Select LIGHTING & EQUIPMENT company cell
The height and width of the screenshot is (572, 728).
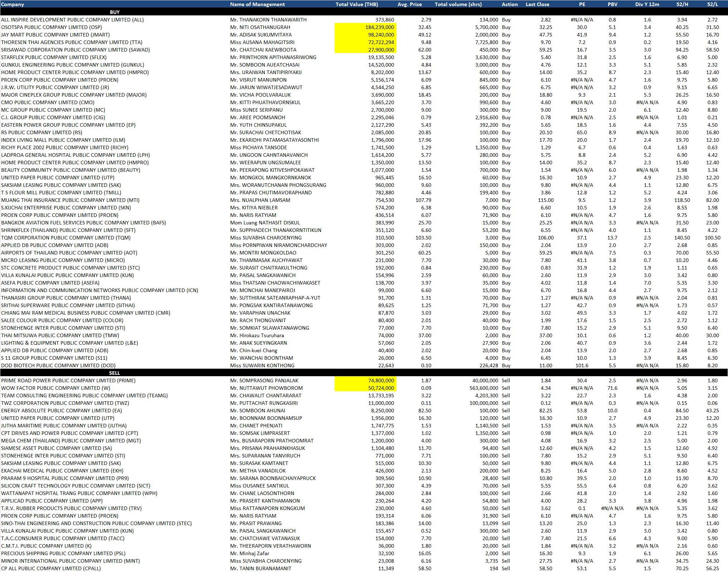[x=69, y=343]
